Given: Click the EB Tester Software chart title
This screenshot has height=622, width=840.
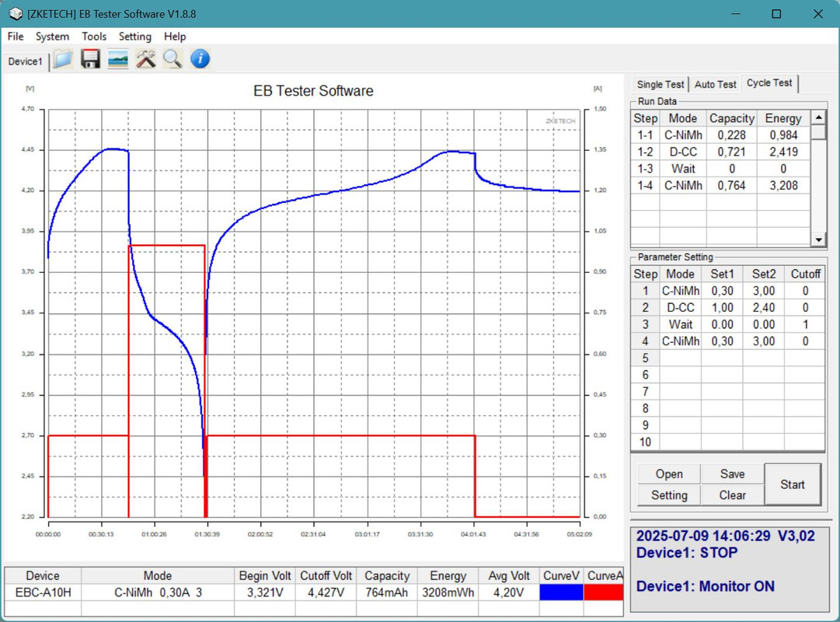Looking at the screenshot, I should coord(313,91).
